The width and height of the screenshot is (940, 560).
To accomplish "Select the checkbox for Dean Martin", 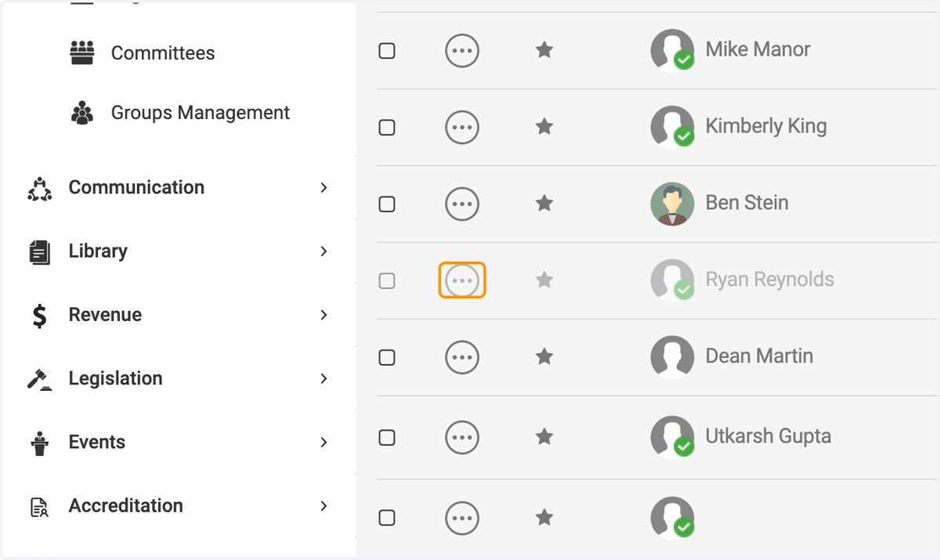I will 387,357.
